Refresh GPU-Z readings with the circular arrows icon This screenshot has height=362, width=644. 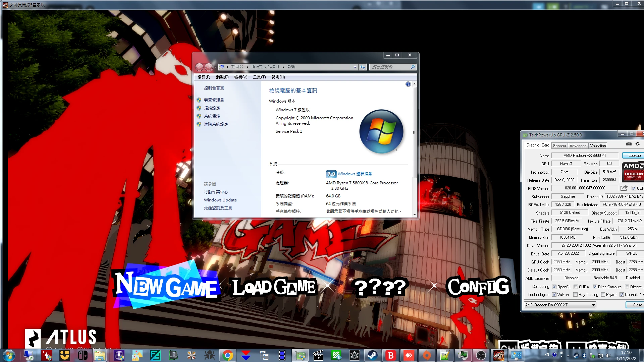point(637,143)
